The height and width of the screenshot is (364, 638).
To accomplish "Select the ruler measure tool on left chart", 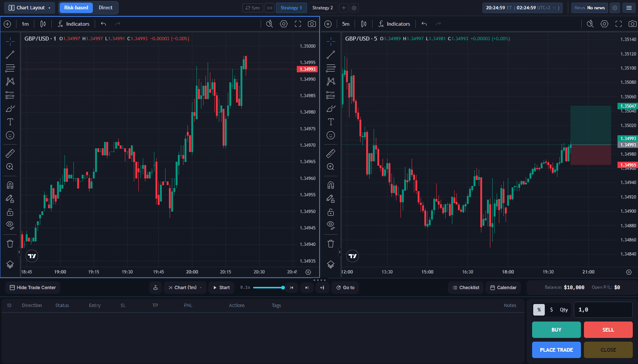I will [10, 153].
